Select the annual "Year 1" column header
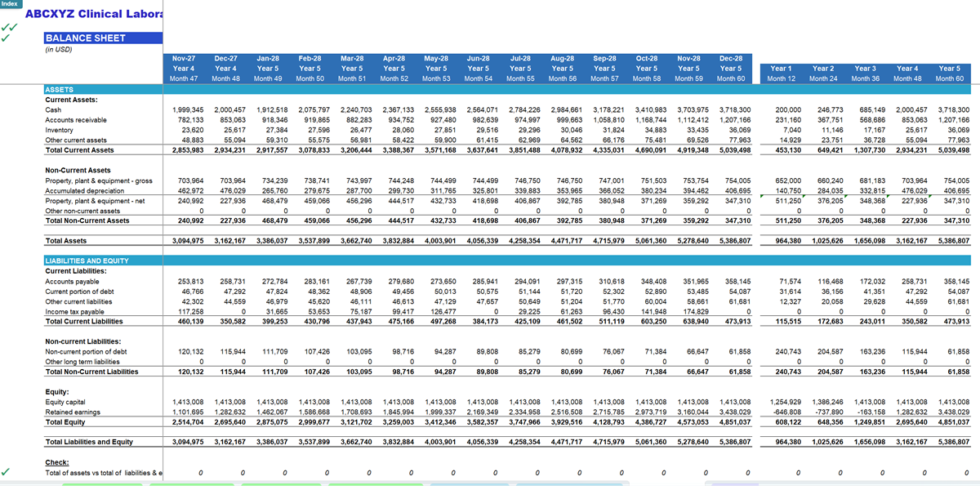 782,69
